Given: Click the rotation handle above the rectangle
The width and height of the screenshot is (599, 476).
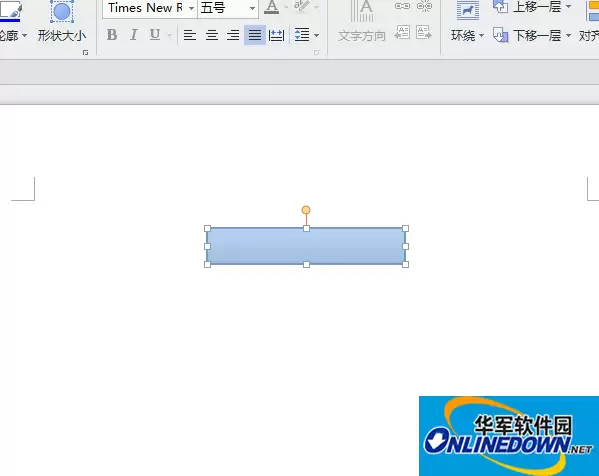Looking at the screenshot, I should coord(306,210).
